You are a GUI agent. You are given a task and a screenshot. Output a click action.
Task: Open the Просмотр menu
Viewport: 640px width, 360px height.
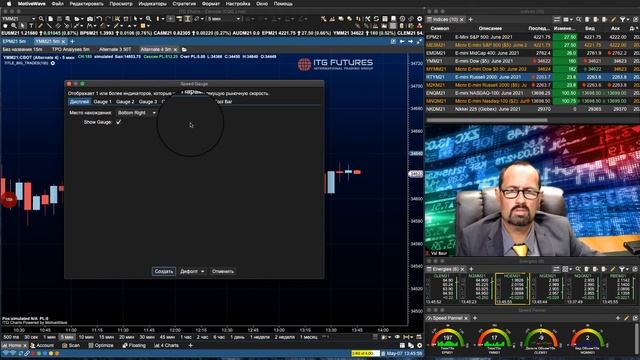point(121,4)
